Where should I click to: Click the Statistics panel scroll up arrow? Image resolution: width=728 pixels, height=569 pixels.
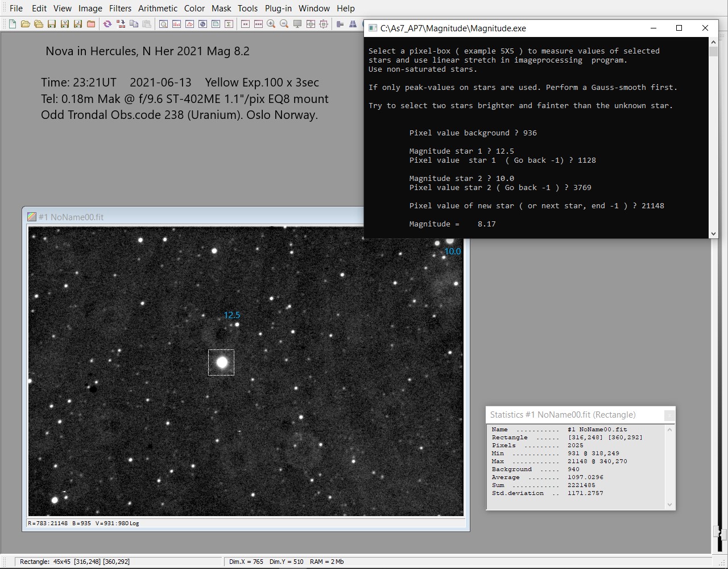tap(669, 430)
